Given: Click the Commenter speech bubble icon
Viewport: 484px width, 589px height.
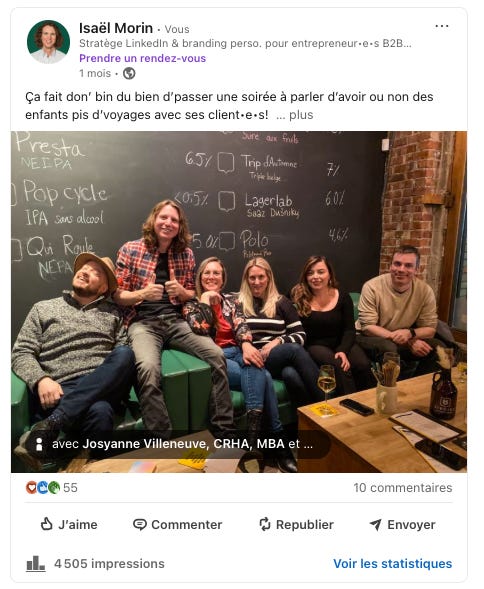Looking at the screenshot, I should click(x=139, y=524).
